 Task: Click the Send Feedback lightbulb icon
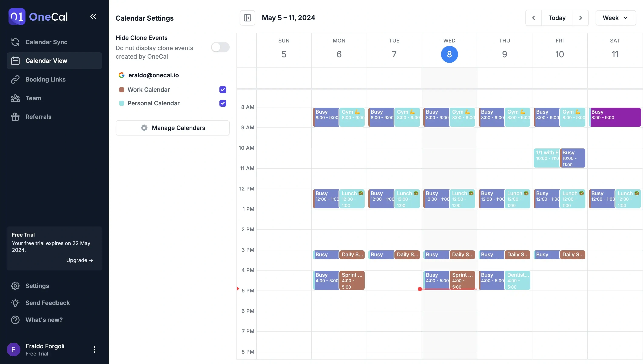point(15,303)
